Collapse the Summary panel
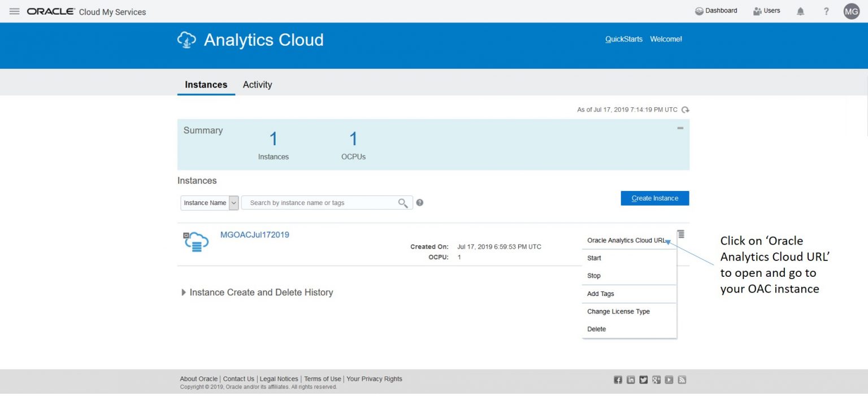 [680, 128]
